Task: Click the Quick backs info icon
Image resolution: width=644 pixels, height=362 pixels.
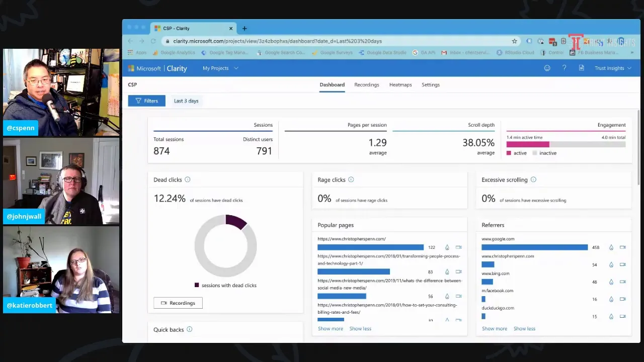Action: (190, 329)
